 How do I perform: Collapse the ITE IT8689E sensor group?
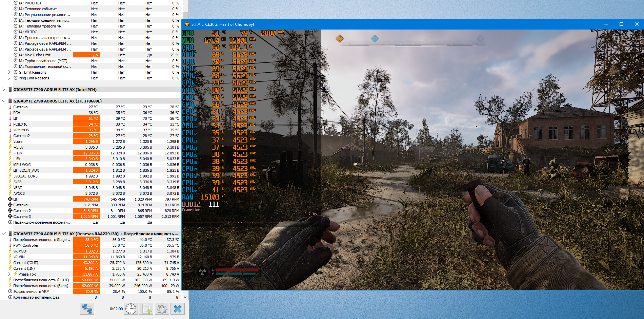(x=4, y=101)
